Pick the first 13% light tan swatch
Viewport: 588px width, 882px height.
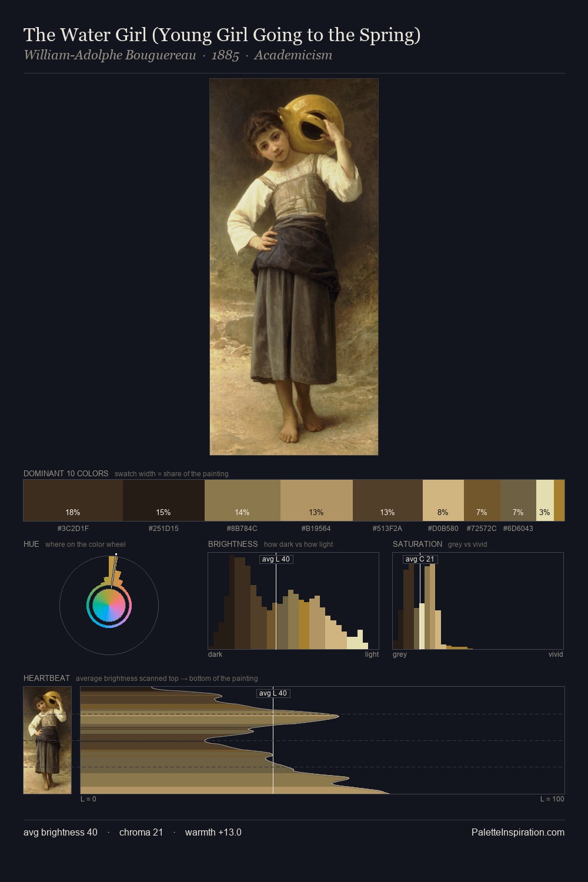pos(316,500)
